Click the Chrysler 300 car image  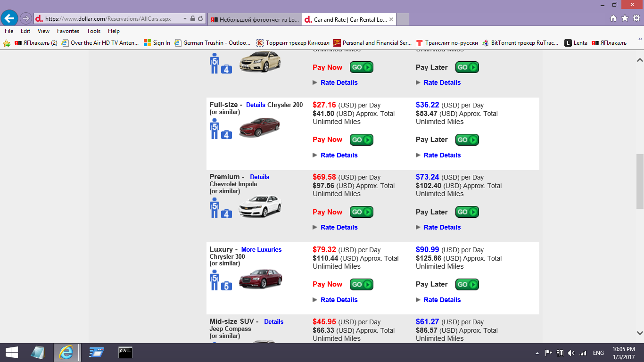[x=260, y=279]
